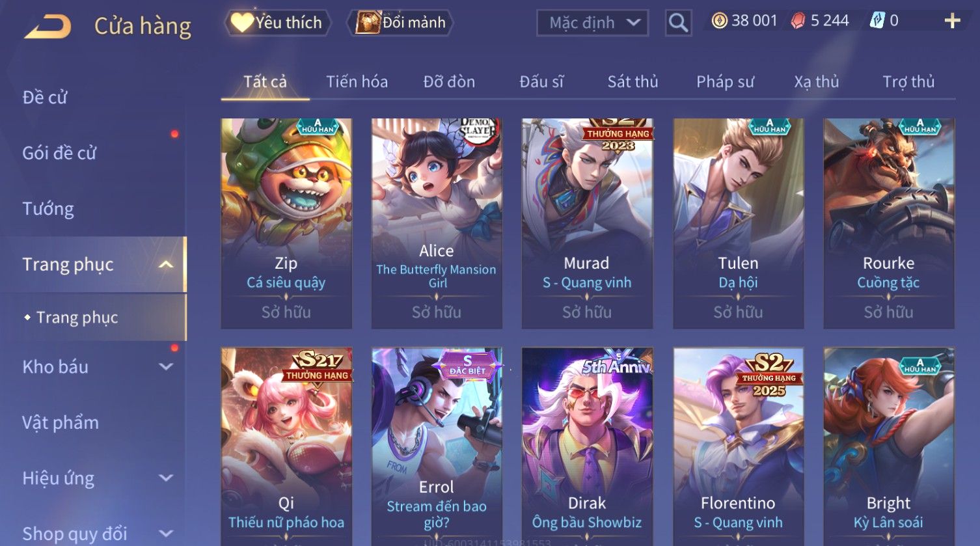
Task: Click the blue voucher ticket icon
Action: point(877,21)
